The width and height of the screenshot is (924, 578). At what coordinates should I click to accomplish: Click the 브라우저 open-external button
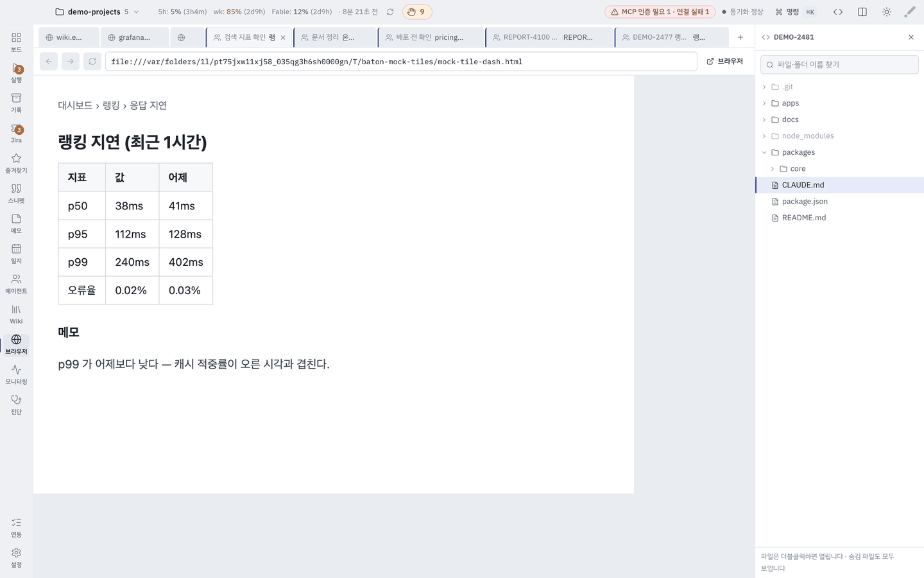(724, 61)
